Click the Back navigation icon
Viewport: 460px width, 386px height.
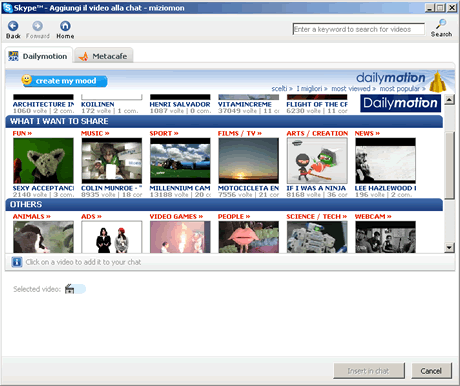click(13, 26)
